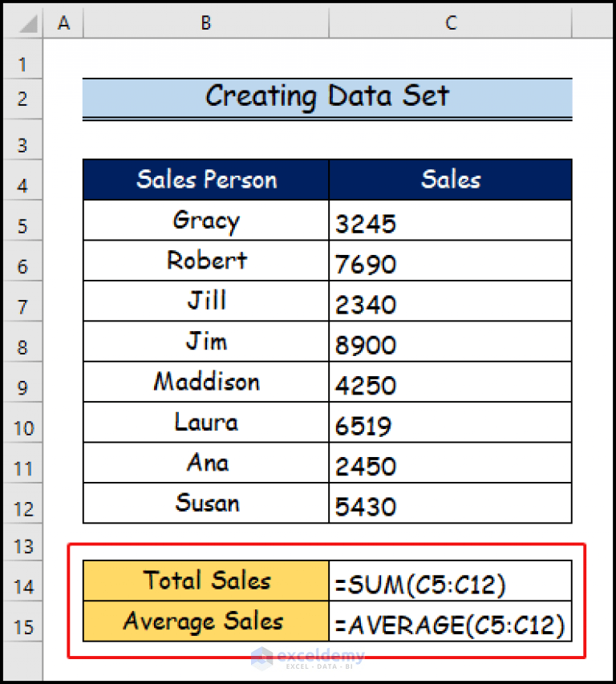This screenshot has width=616, height=684.
Task: Select the cell with value 2340
Action: point(450,302)
